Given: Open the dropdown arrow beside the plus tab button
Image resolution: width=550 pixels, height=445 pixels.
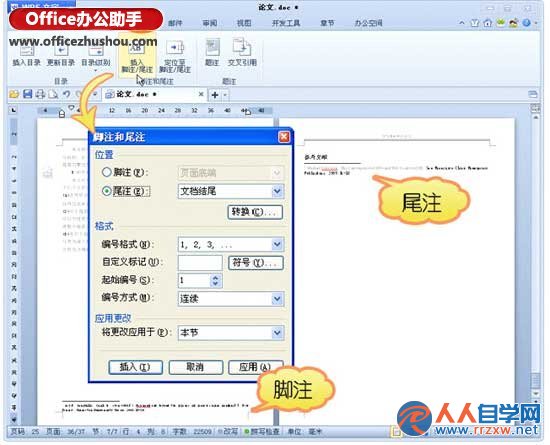Looking at the screenshot, I should 225,95.
